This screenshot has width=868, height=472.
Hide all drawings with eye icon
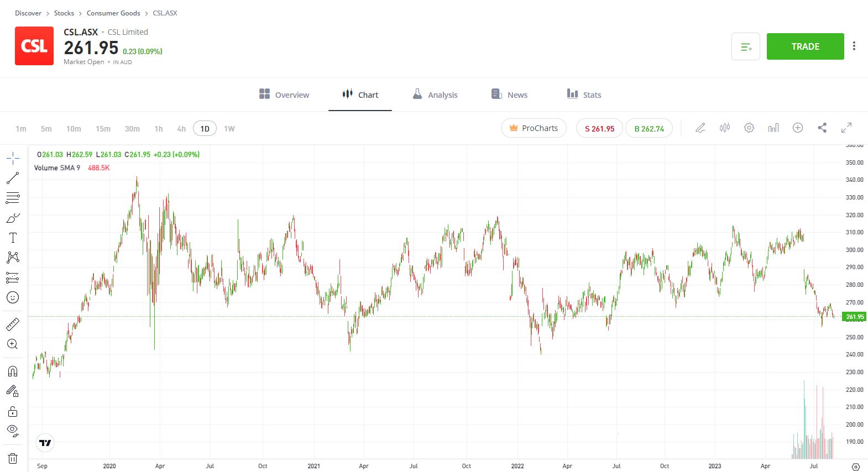click(13, 431)
